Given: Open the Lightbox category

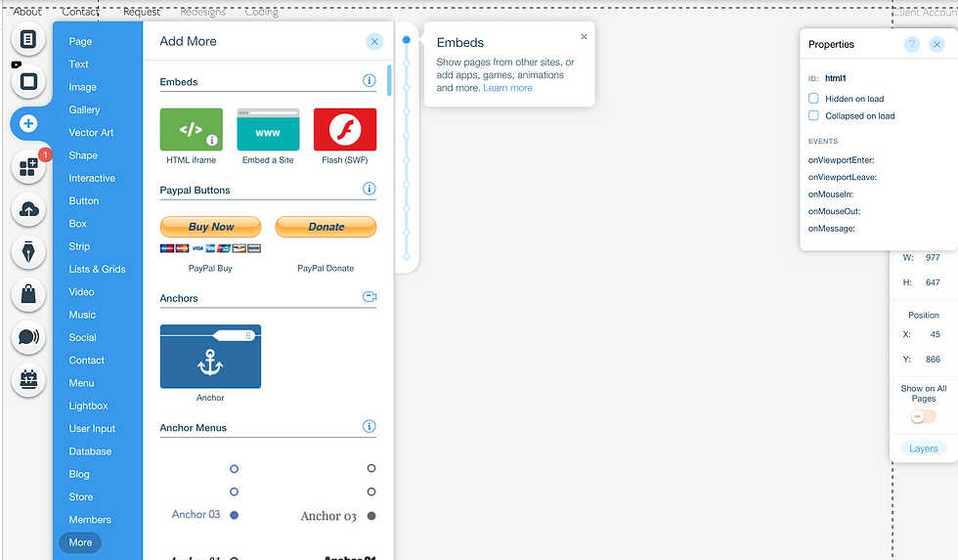Looking at the screenshot, I should (88, 407).
